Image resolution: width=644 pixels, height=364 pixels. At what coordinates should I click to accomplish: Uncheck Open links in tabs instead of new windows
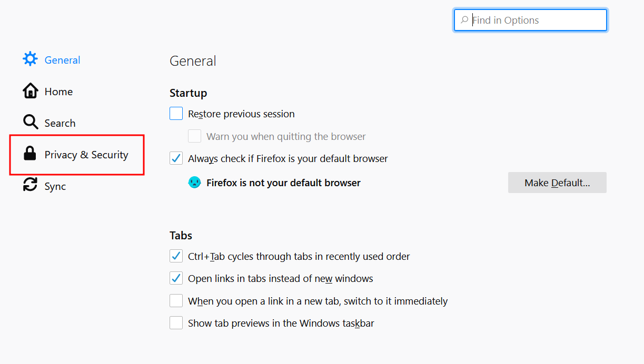coord(176,278)
